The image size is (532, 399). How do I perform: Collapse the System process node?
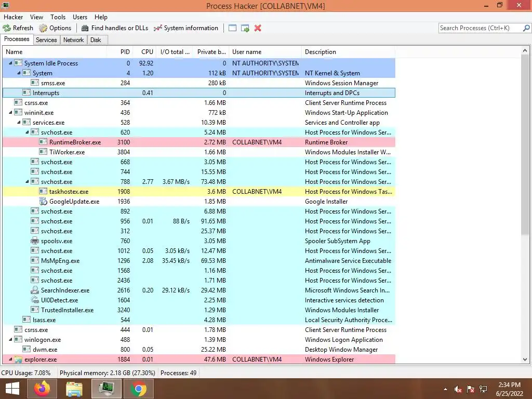click(19, 73)
